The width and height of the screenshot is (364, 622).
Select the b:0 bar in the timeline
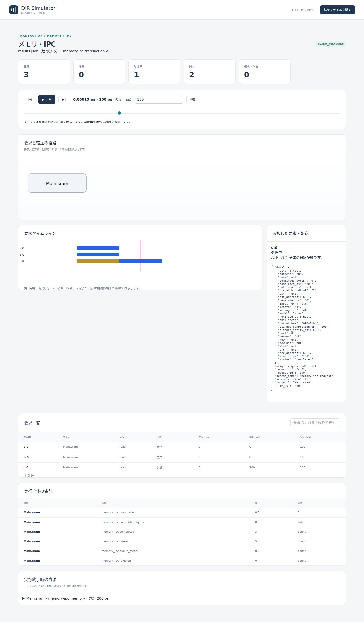[98, 254]
